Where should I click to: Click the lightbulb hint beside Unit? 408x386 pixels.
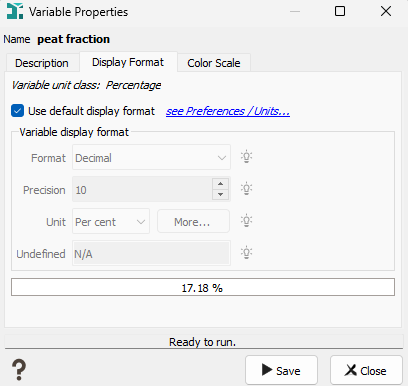click(x=246, y=221)
